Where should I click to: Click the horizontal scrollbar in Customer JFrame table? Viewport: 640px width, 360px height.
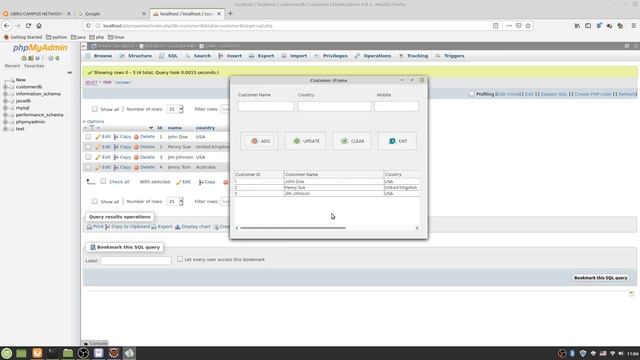(293, 228)
